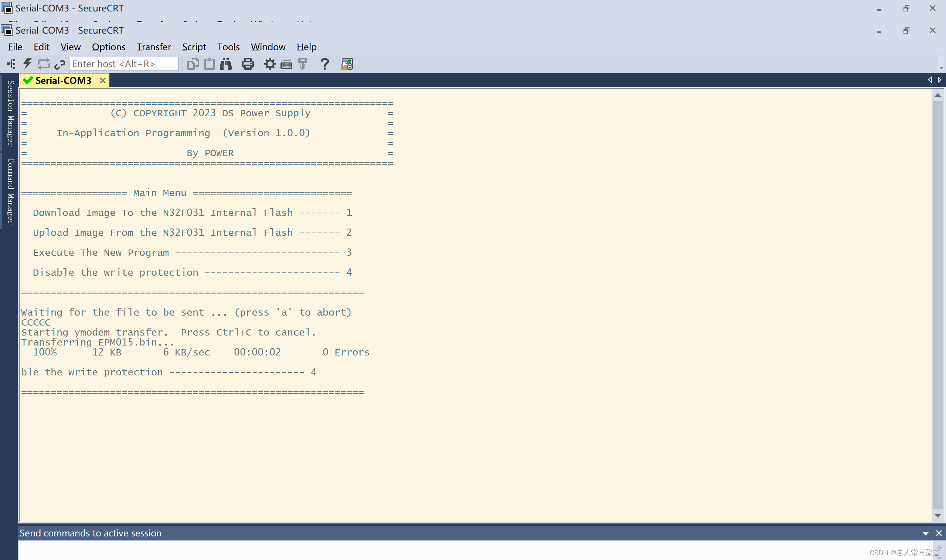Open the Script menu
The height and width of the screenshot is (560, 946).
click(193, 47)
